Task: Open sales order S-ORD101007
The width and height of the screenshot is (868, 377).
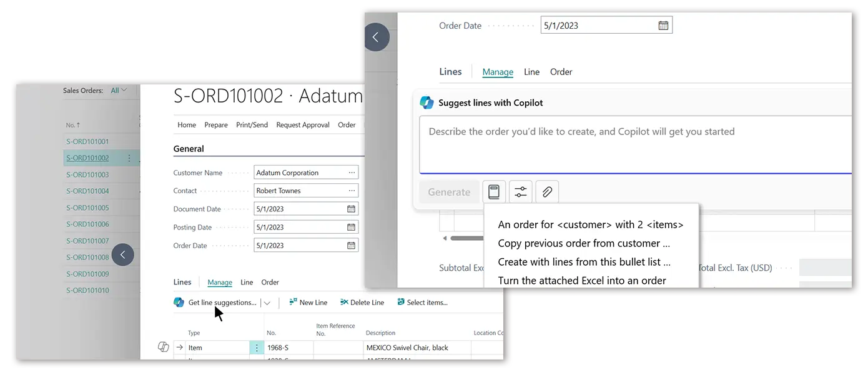Action: (87, 241)
